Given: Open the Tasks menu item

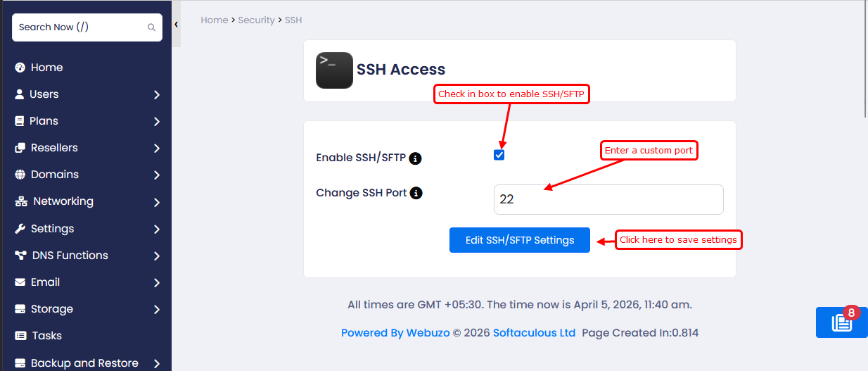Looking at the screenshot, I should [x=46, y=336].
